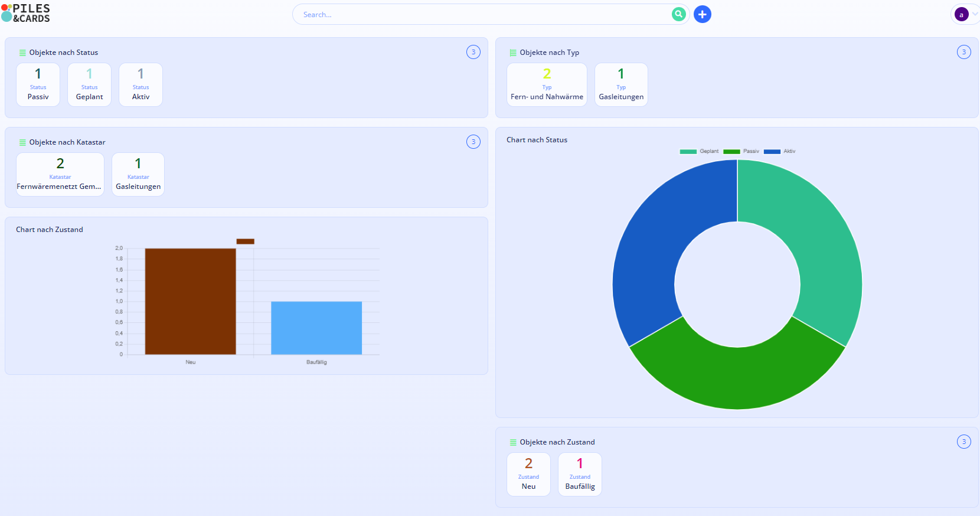Screen dimensions: 980x516
Task: Open the Status Aktiv card
Action: tap(141, 84)
